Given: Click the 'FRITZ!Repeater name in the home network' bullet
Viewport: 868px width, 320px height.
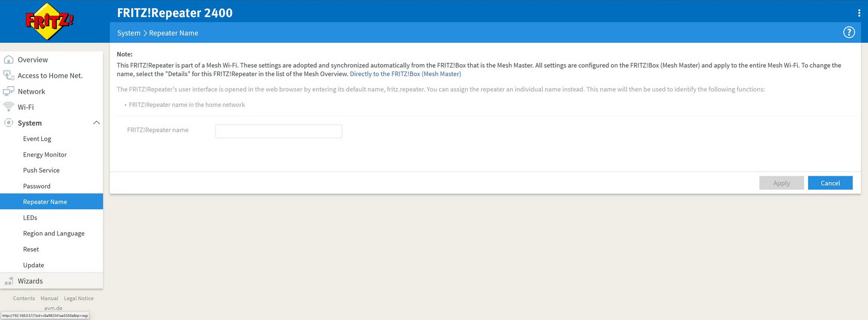Looking at the screenshot, I should (187, 105).
